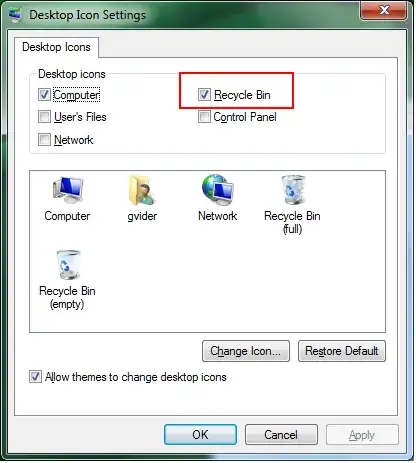Click the title bar window icon

(15, 15)
